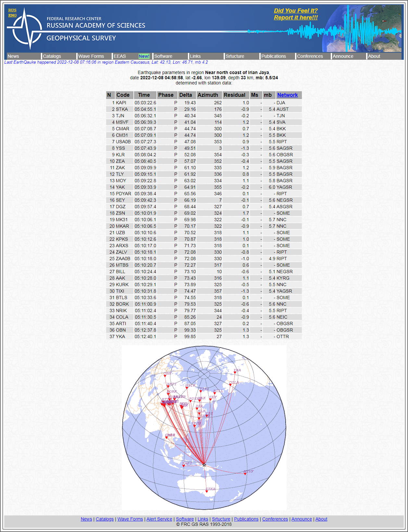408x532 pixels.
Task: Open the top Conferences menu item
Action: tap(310, 56)
